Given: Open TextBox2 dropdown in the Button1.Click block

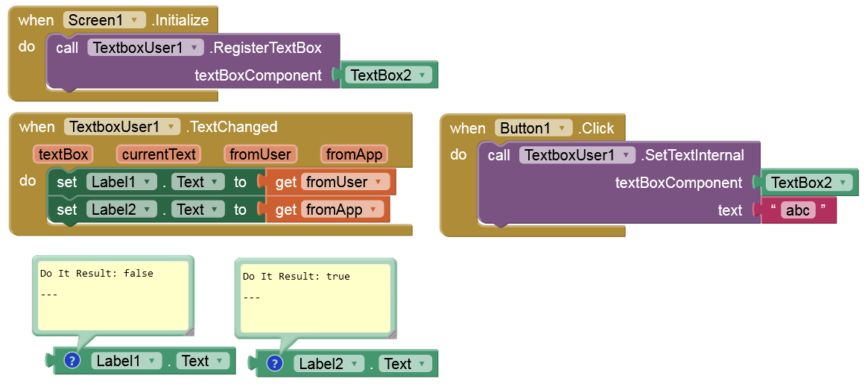Looking at the screenshot, I should [x=808, y=183].
